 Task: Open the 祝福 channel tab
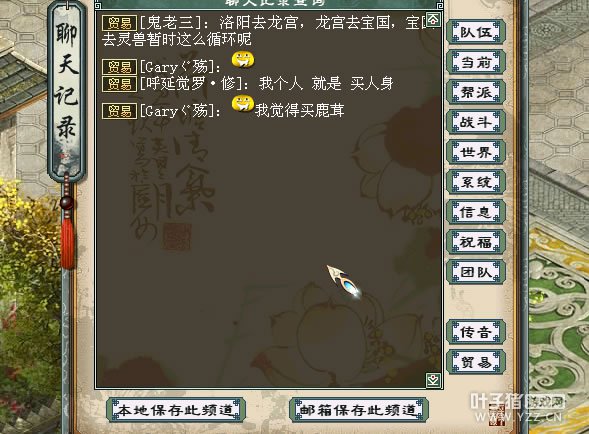[476, 242]
